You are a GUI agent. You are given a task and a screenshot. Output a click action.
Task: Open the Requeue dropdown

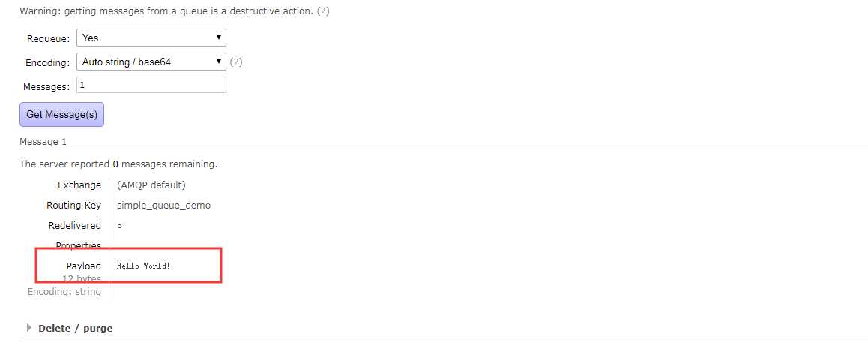point(151,38)
